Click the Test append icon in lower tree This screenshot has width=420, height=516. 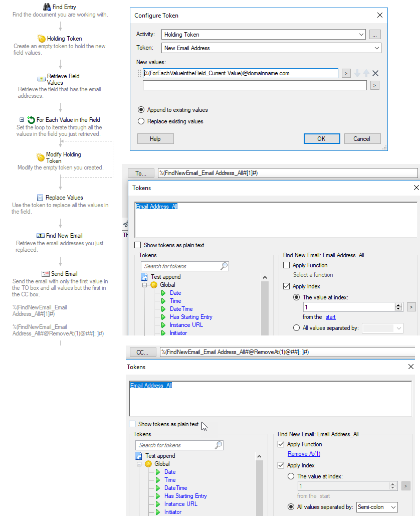click(x=139, y=456)
